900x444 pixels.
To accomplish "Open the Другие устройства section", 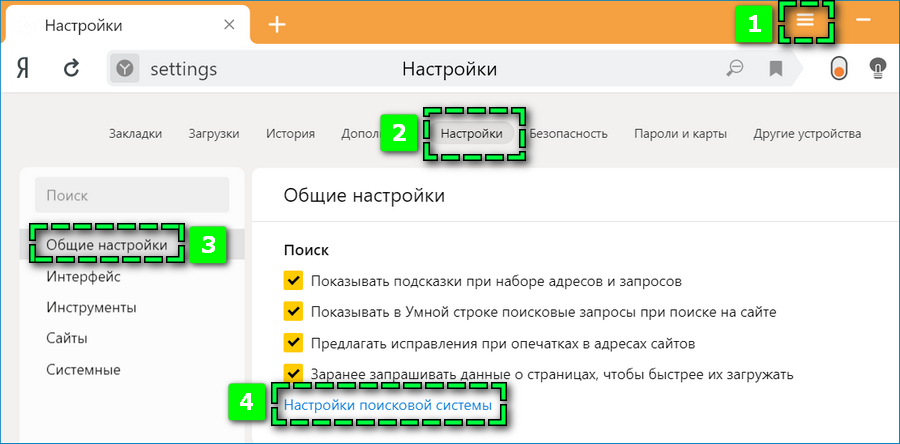I will pos(807,134).
